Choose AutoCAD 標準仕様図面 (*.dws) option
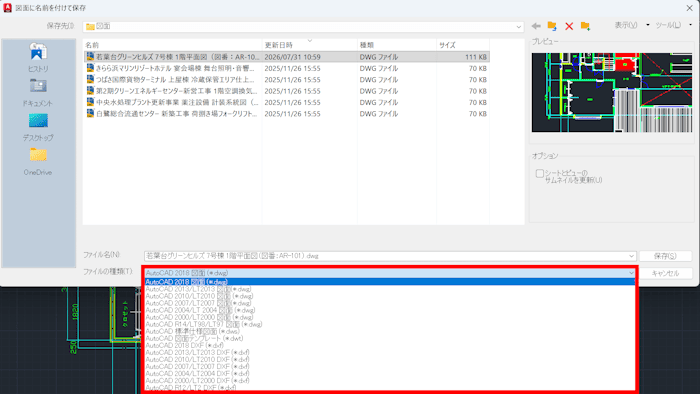The width and height of the screenshot is (700, 394). 390,331
